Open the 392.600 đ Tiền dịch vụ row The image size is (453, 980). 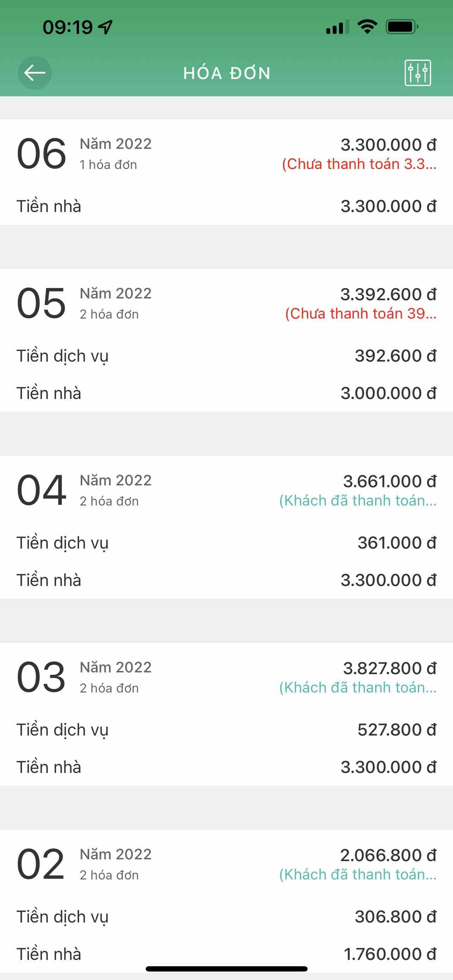click(x=226, y=356)
